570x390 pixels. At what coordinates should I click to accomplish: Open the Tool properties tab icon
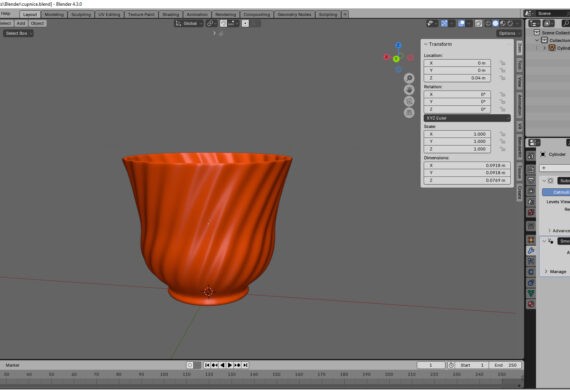tap(531, 156)
